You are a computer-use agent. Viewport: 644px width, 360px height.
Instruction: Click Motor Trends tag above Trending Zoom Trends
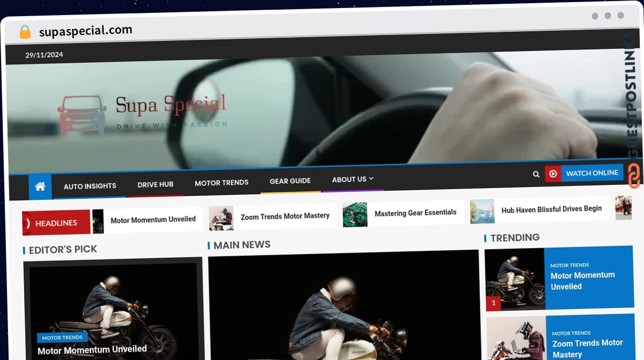(x=571, y=333)
